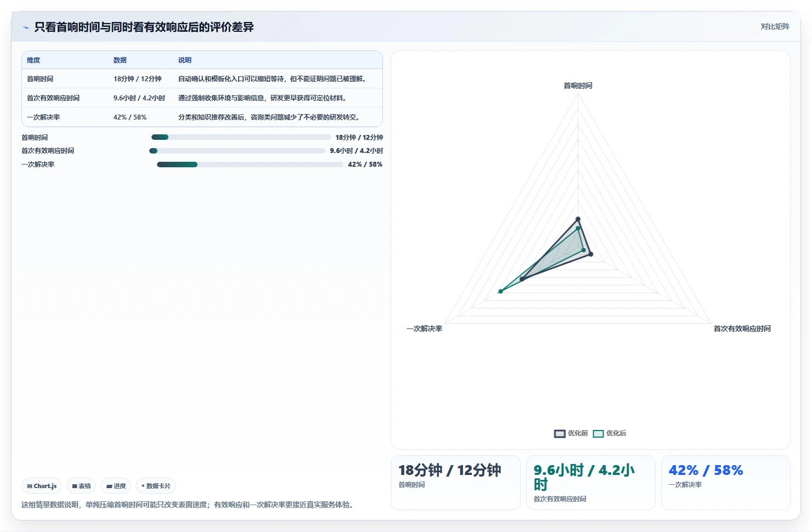Click the blue icon beside the page title

(x=26, y=27)
